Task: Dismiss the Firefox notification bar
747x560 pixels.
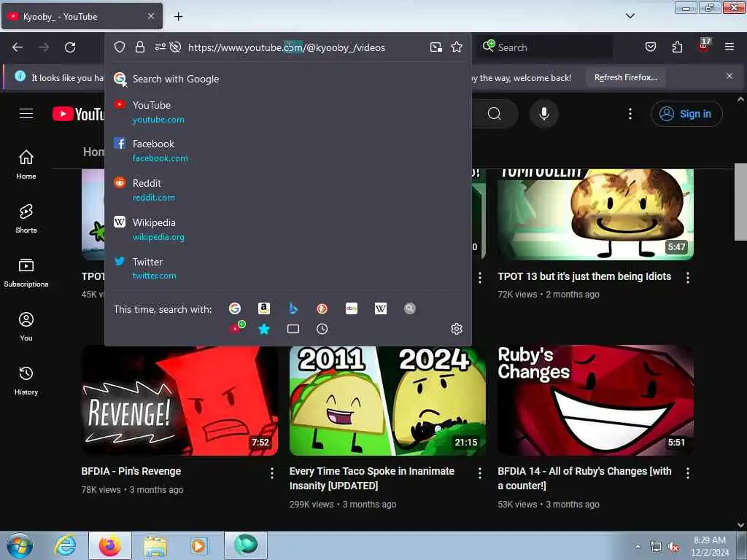Action: tap(729, 76)
